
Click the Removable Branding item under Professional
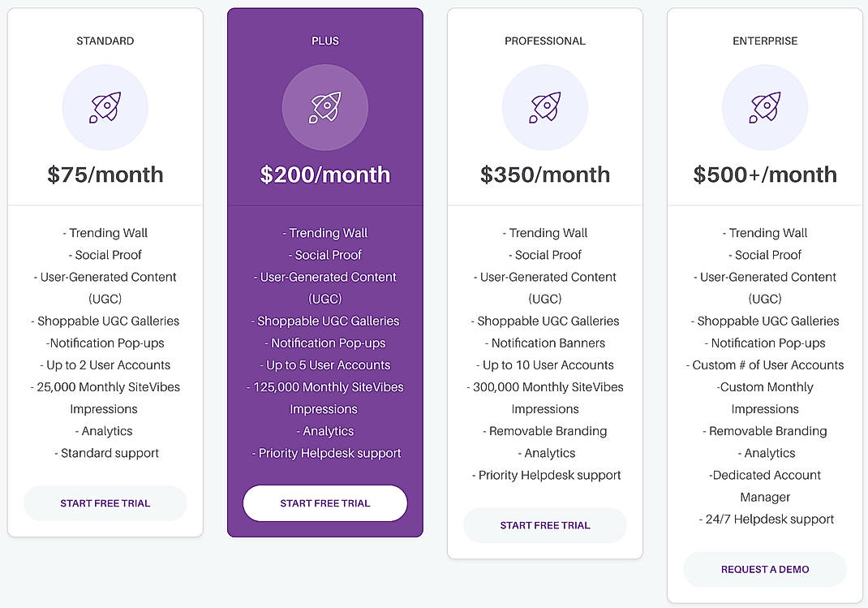(x=545, y=431)
